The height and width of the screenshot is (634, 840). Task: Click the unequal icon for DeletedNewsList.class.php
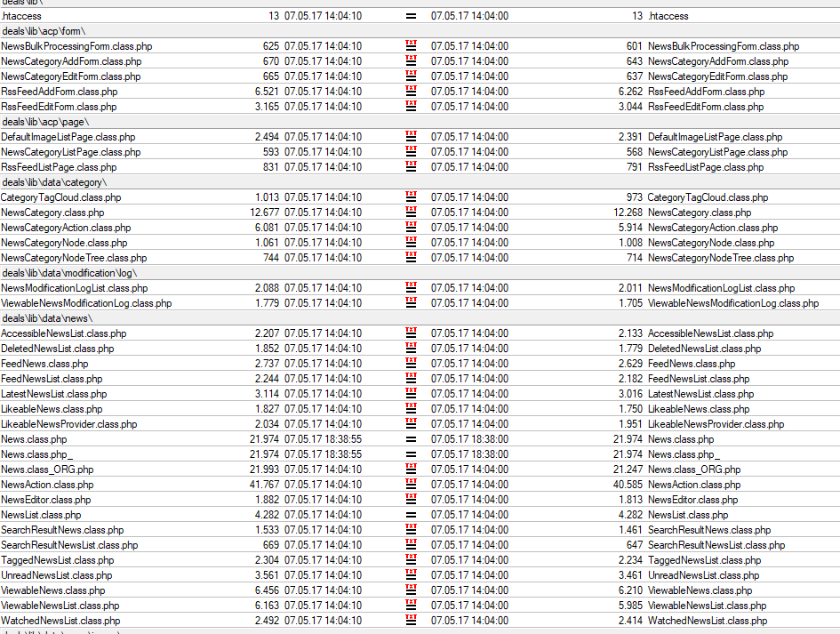(x=411, y=348)
